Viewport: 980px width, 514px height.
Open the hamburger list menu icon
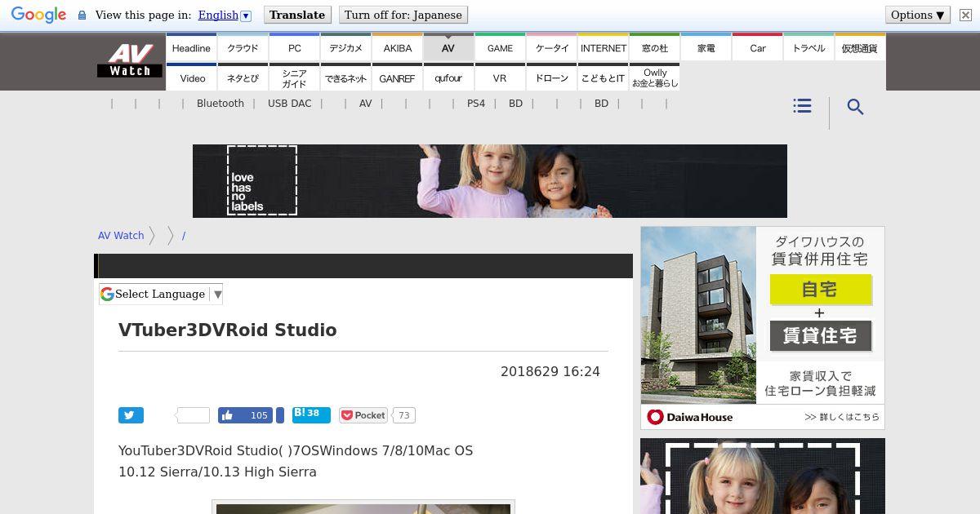click(x=802, y=106)
